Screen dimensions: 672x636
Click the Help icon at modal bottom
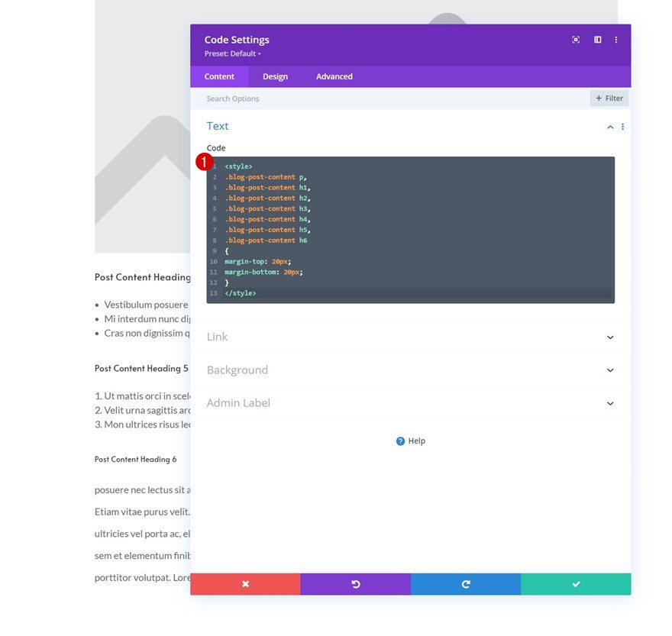(400, 441)
